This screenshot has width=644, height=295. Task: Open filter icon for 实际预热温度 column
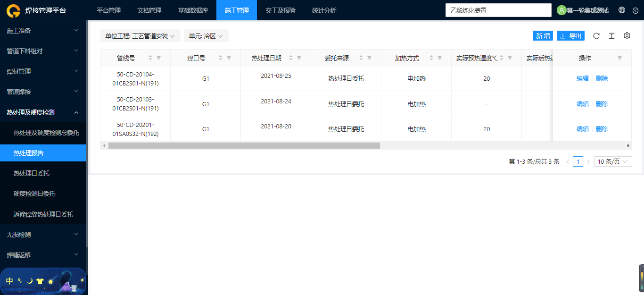point(510,58)
